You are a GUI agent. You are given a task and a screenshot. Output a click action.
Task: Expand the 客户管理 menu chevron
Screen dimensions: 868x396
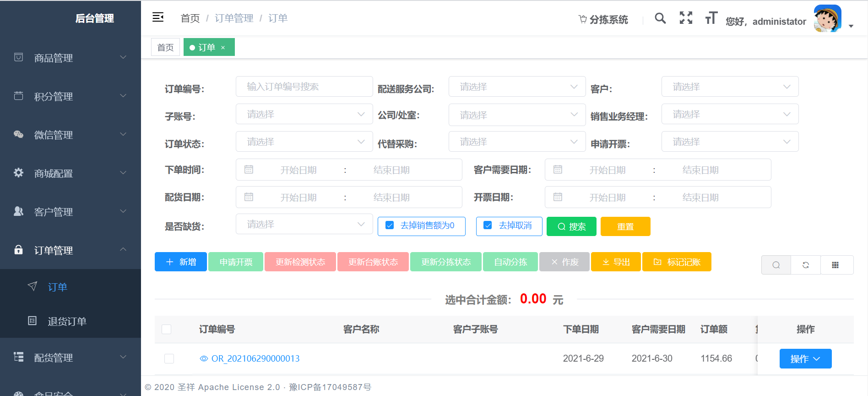123,211
